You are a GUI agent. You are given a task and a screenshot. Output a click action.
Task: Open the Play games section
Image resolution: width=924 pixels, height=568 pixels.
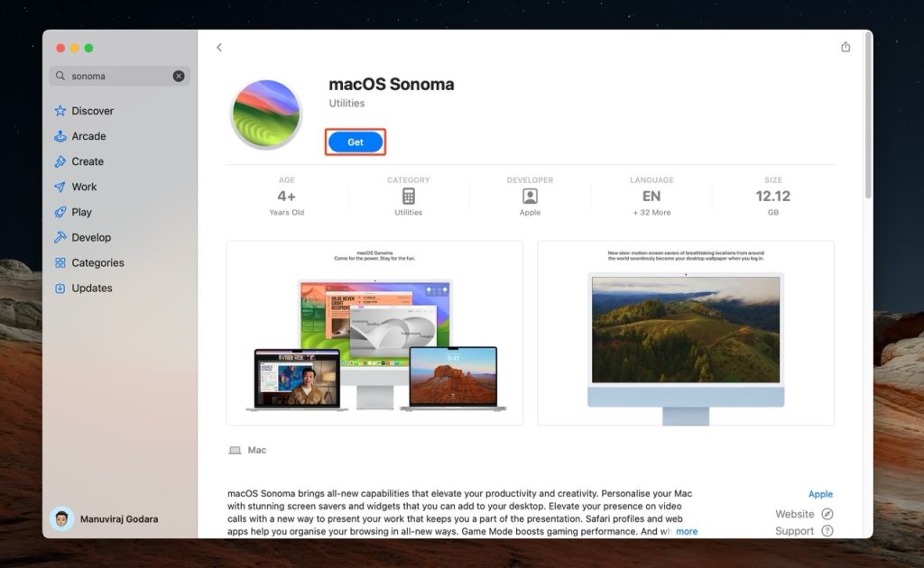coord(81,212)
